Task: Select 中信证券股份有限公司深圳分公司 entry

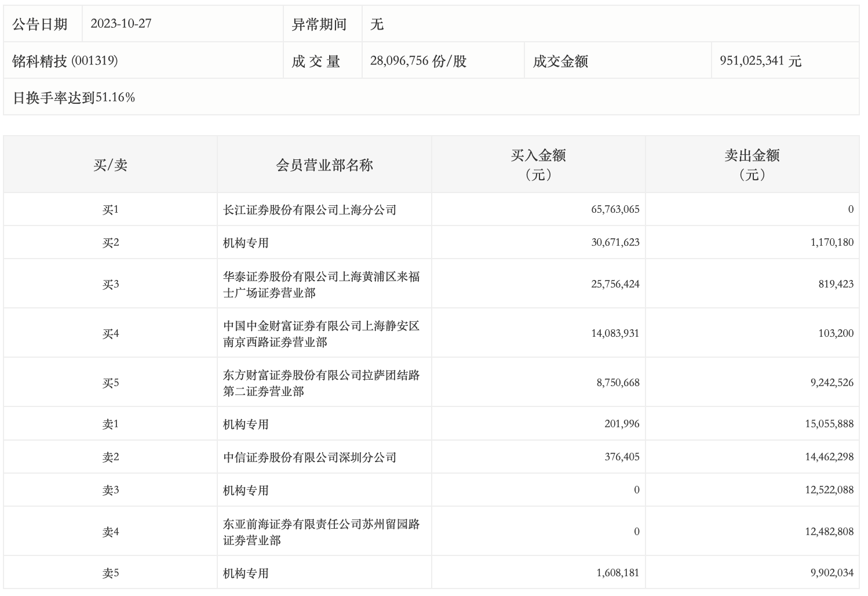Action: [309, 457]
